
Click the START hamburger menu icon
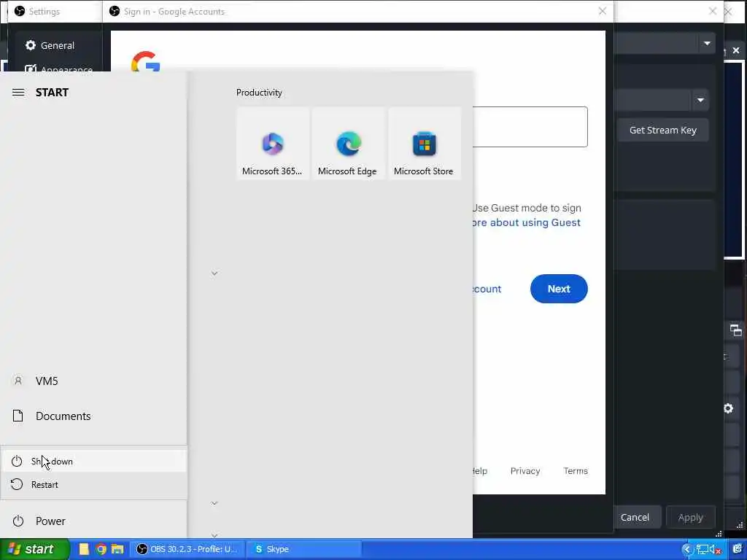18,93
